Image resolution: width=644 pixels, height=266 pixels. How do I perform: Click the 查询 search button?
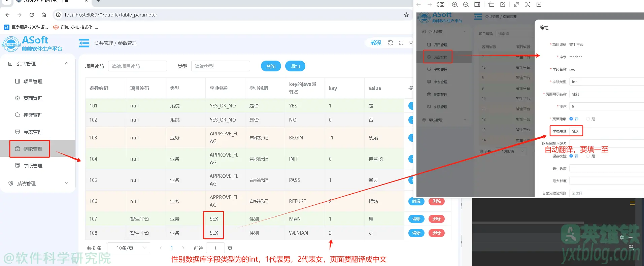(x=271, y=66)
